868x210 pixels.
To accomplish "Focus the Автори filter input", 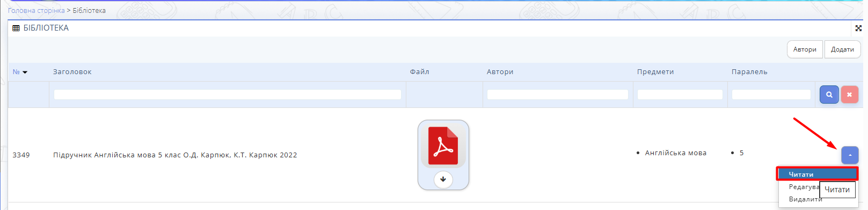I will click(558, 95).
